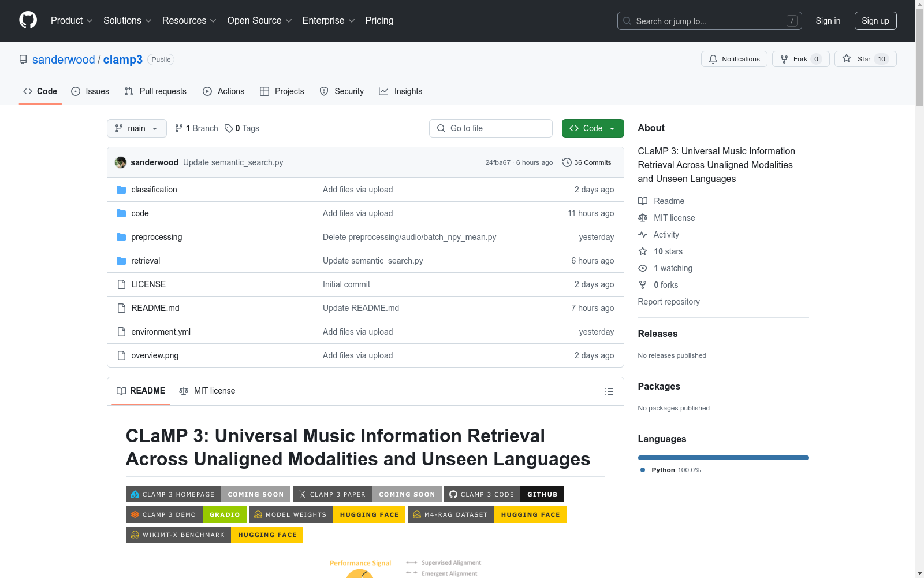Click the book icon beside Readme
Viewport: 924px width, 578px height.
coord(643,201)
